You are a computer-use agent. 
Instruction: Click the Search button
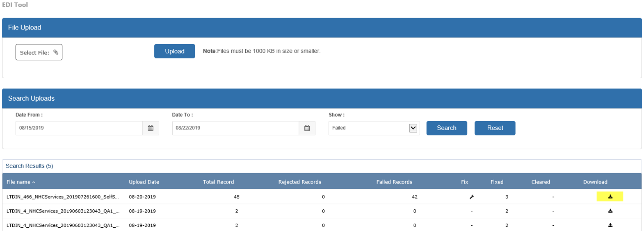click(x=446, y=128)
